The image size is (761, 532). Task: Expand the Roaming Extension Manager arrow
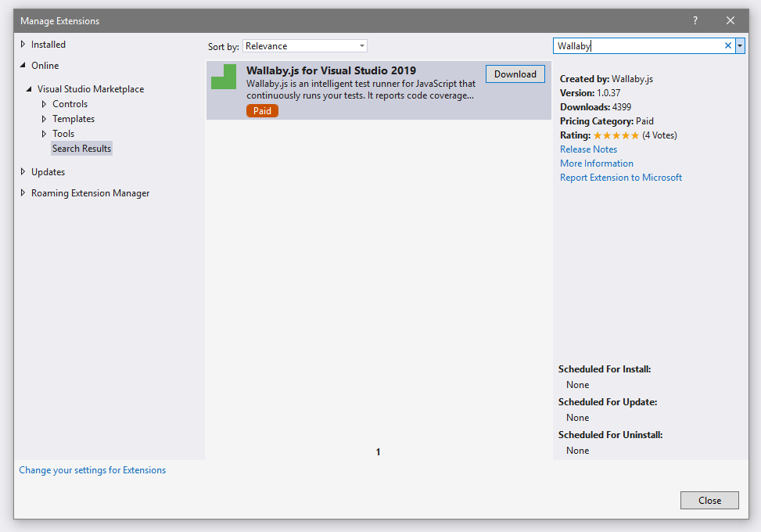(23, 192)
